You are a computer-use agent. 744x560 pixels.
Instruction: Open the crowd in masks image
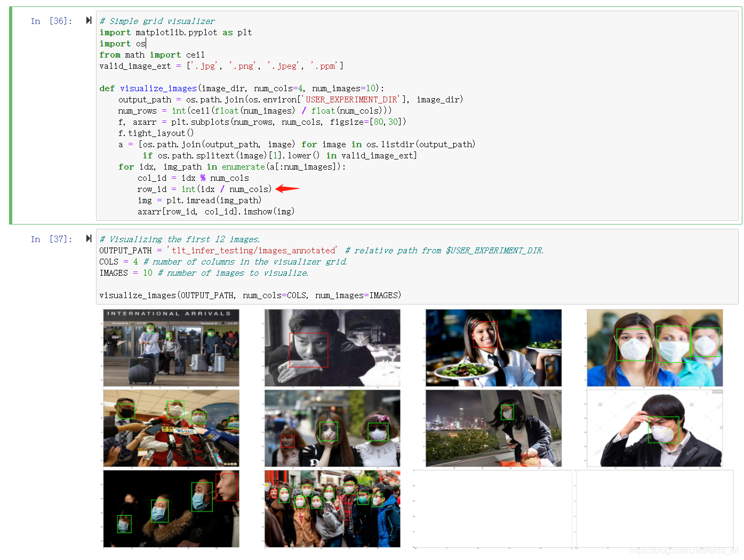coord(332,509)
